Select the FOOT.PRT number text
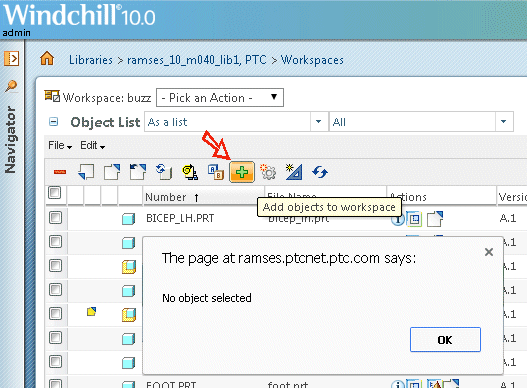The height and width of the screenshot is (388, 527). (171, 384)
